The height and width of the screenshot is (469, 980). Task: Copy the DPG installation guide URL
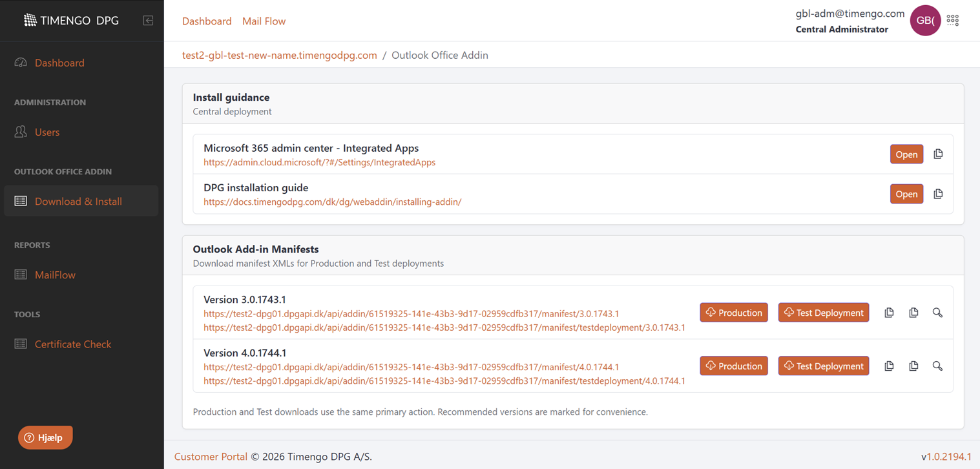tap(938, 194)
